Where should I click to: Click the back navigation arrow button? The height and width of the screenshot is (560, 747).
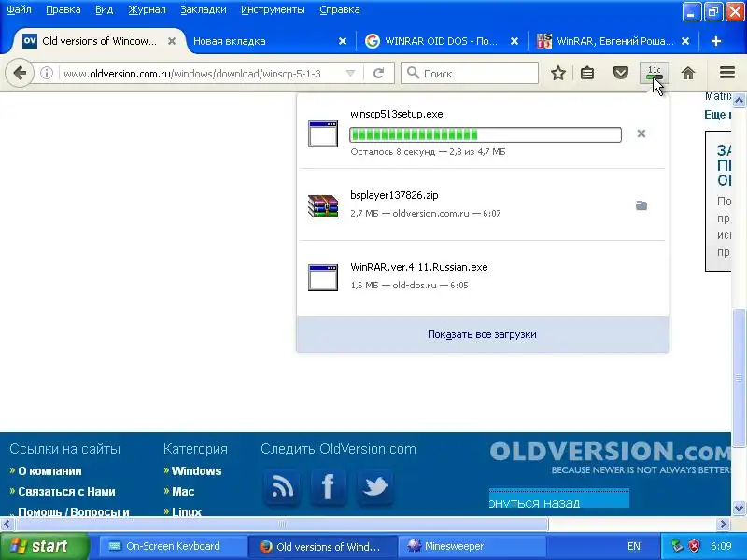click(20, 74)
